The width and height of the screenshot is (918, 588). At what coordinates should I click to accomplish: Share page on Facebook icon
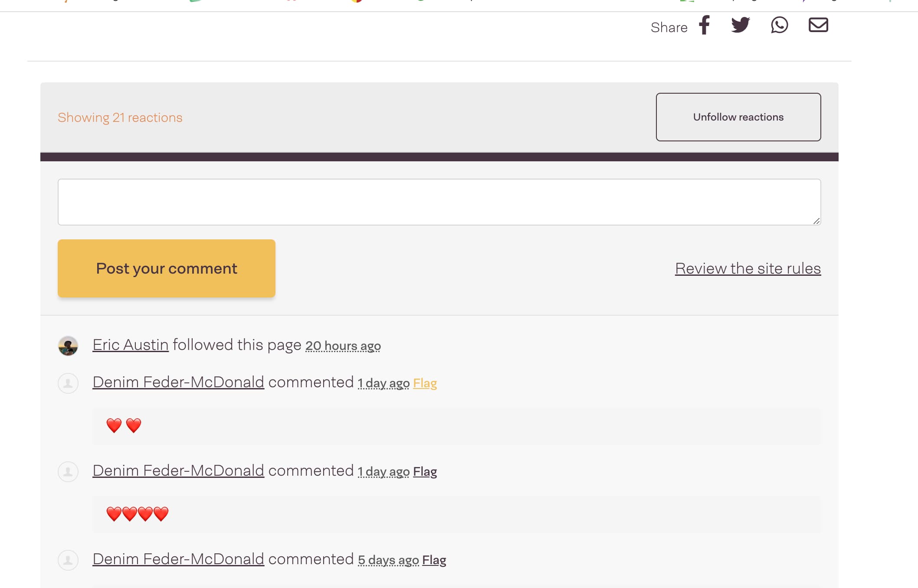pos(705,25)
